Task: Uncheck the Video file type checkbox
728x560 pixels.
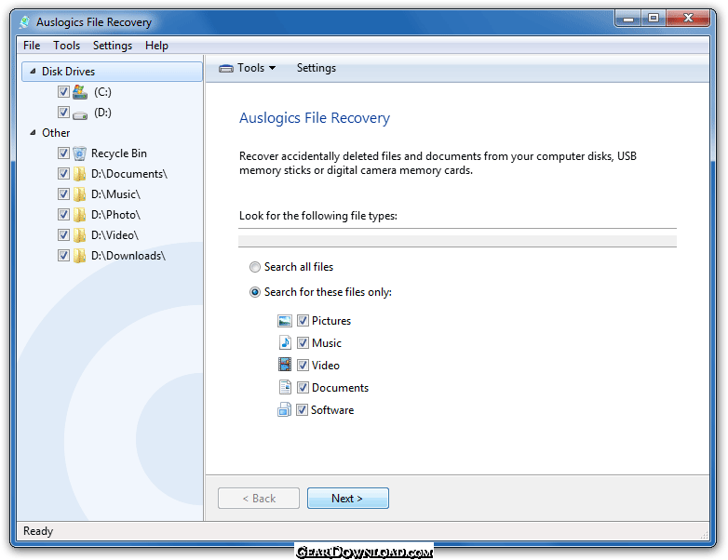Action: point(303,366)
